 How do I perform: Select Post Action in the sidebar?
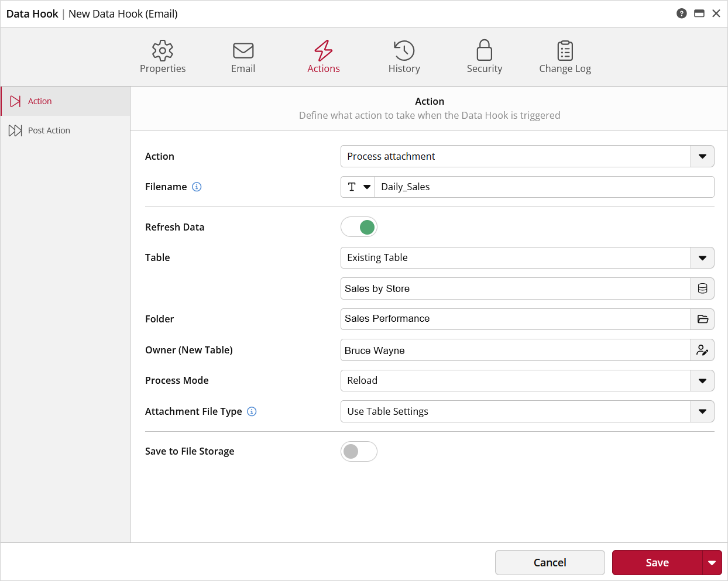[66, 130]
